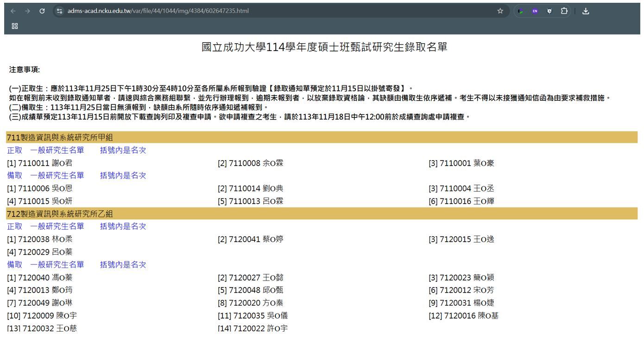
Task: Select entry 7110011 謝O君
Action: [x=39, y=163]
